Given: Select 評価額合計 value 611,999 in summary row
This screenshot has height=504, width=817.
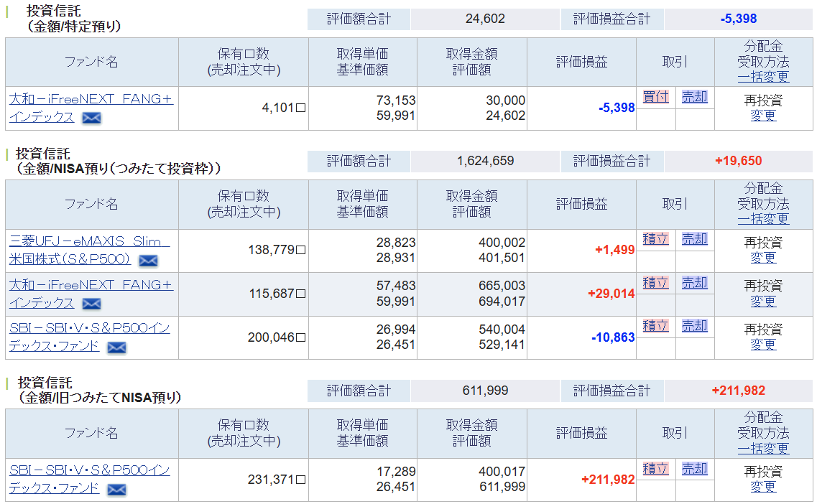Looking at the screenshot, I should [485, 391].
